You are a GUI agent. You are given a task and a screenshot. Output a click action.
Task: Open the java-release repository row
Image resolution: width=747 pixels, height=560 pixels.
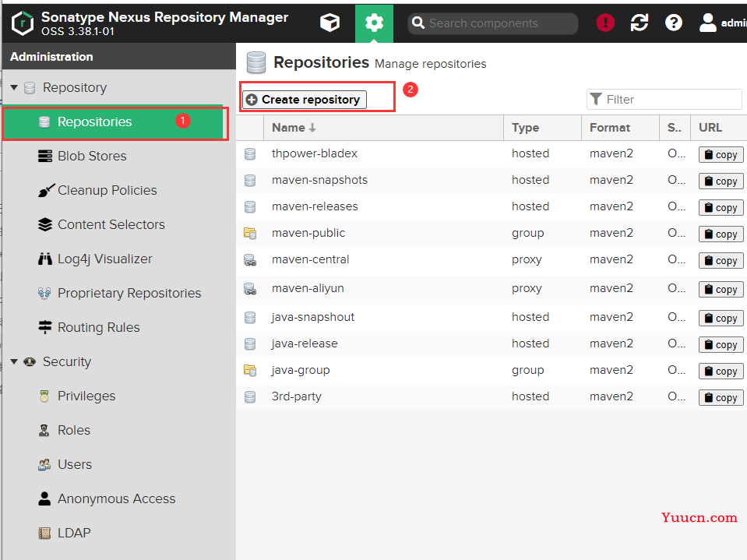coord(492,343)
